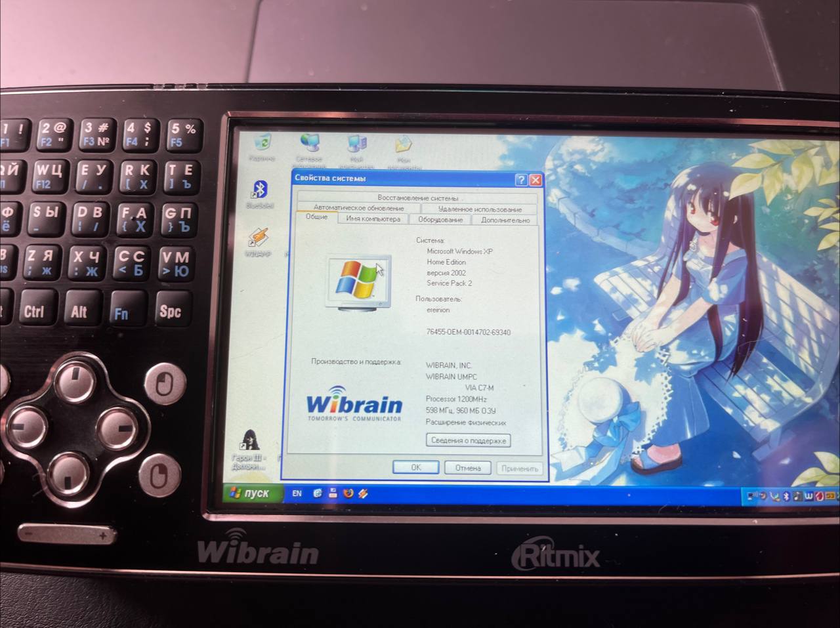Viewport: 840px width, 628px height.
Task: Open Internet Explorer from Quick Launch
Action: (x=318, y=493)
